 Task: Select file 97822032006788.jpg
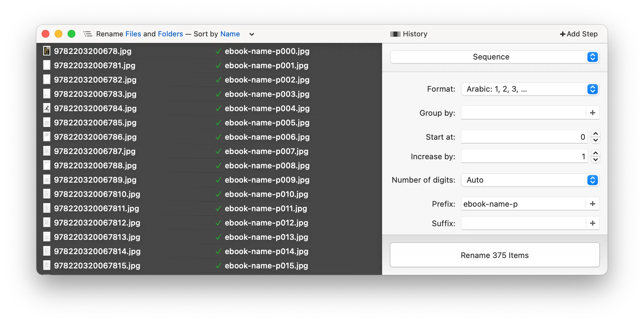point(95,165)
